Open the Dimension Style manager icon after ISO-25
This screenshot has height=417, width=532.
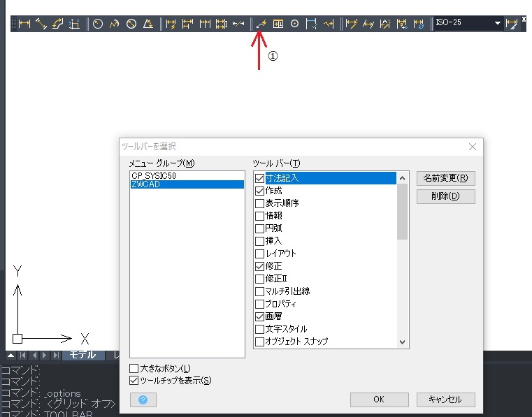tap(512, 24)
